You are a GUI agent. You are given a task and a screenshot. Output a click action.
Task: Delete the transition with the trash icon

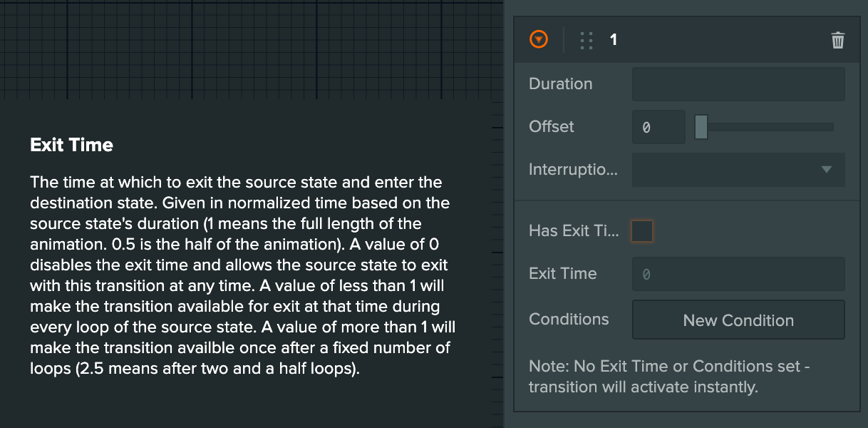point(837,40)
